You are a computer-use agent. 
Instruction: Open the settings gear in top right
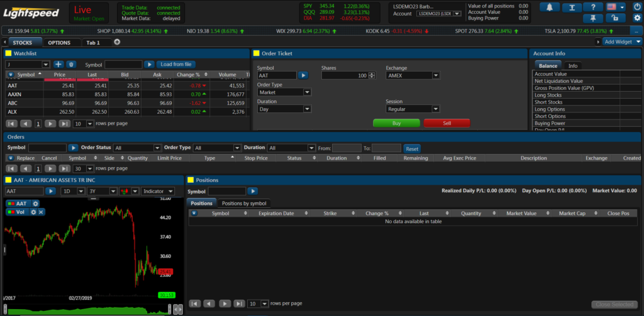click(637, 18)
